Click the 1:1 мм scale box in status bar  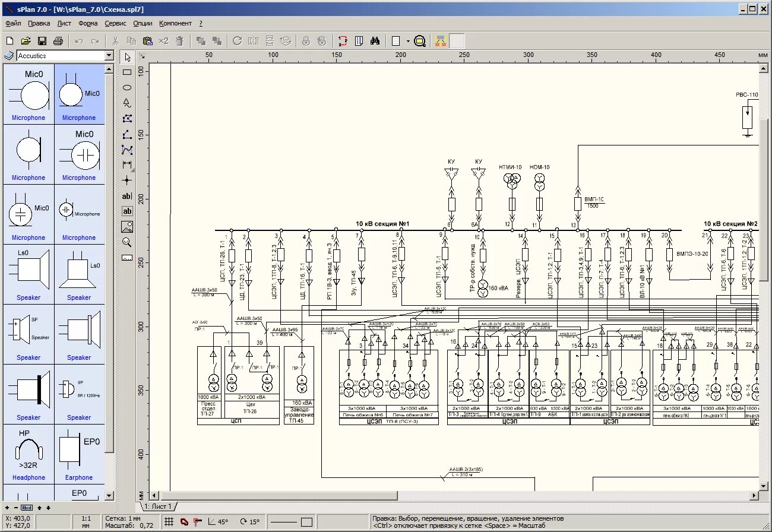86,522
